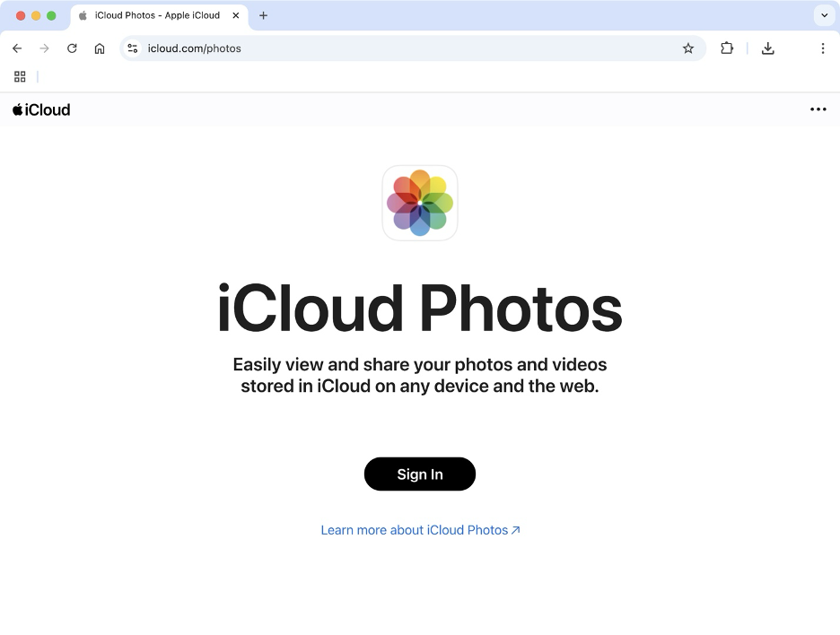Open the Learn more about iCloud Photos link
840x635 pixels.
[x=420, y=530]
